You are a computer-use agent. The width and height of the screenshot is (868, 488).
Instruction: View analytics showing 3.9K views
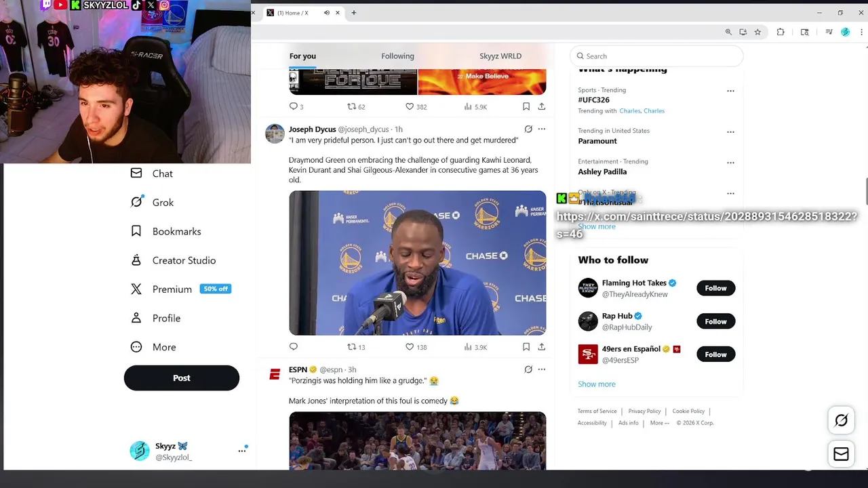tap(475, 347)
